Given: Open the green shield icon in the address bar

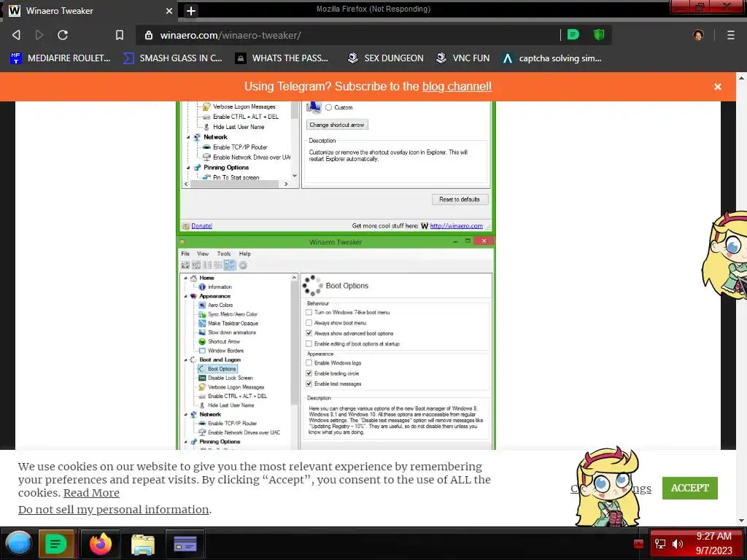Looking at the screenshot, I should click(599, 34).
